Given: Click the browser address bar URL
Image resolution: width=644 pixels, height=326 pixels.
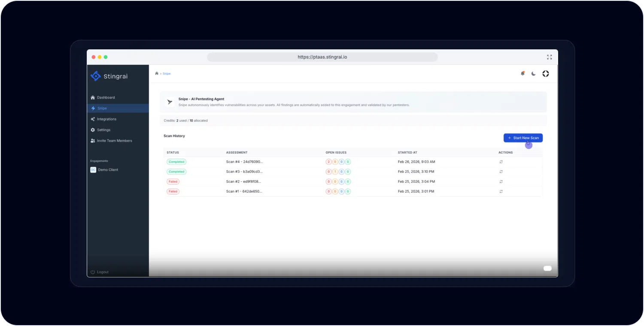Looking at the screenshot, I should click(322, 57).
